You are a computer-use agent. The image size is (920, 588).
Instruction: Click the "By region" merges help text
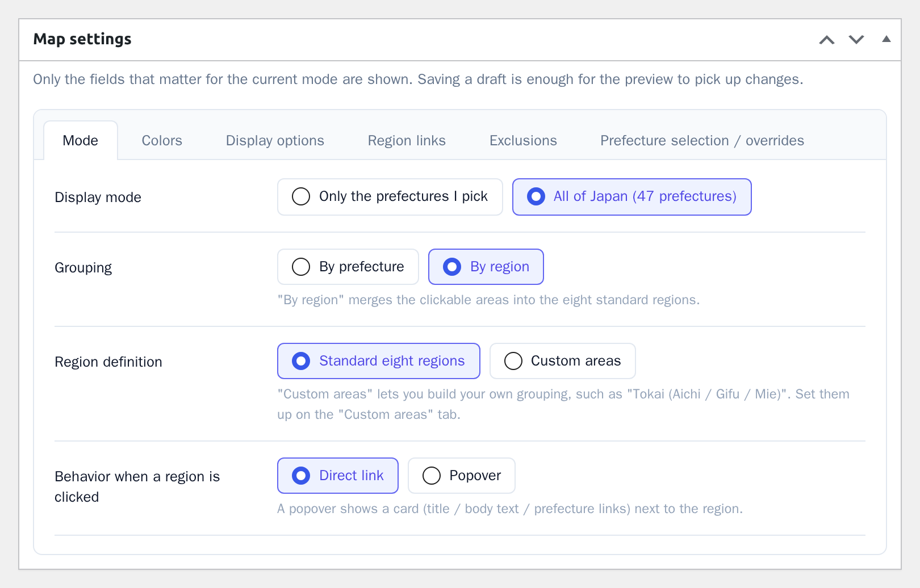(488, 300)
